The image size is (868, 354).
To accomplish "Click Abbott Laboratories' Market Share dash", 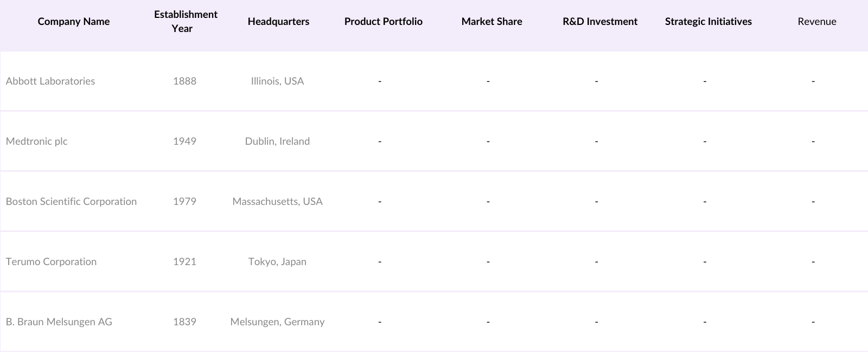I will [488, 81].
